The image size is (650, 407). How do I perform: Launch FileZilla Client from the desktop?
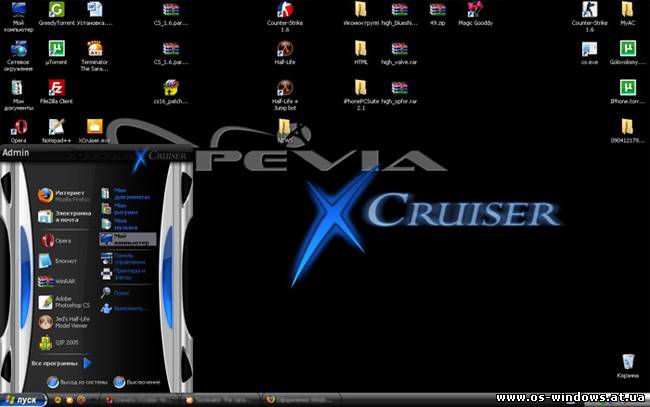click(x=56, y=92)
